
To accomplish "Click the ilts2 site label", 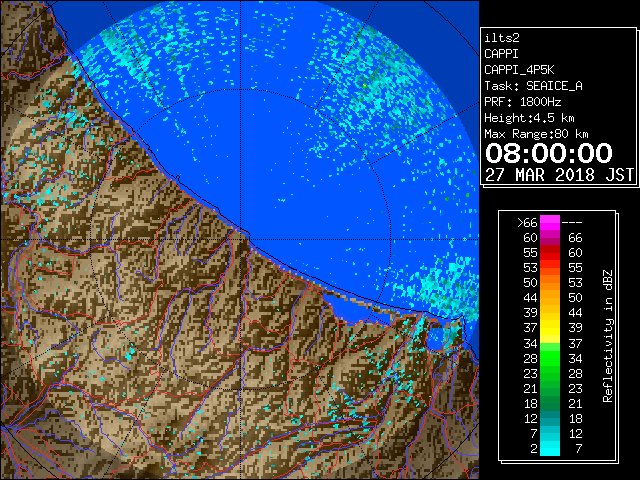I will tap(502, 38).
